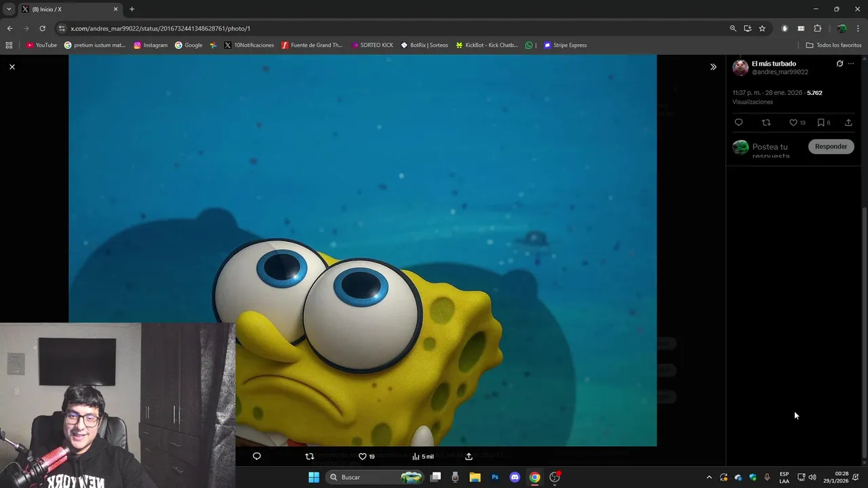The image size is (868, 488).
Task: Click the repost icon in side panel
Action: [766, 123]
